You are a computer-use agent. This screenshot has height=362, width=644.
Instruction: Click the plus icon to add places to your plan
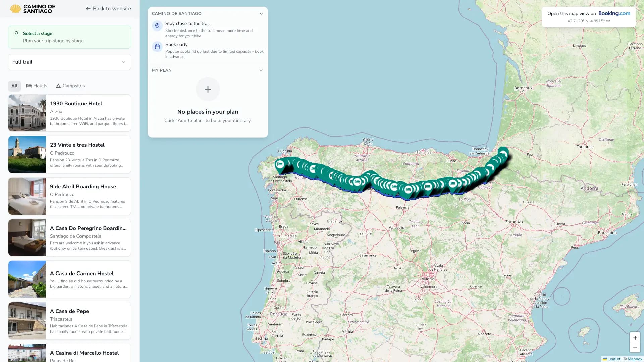pos(208,89)
